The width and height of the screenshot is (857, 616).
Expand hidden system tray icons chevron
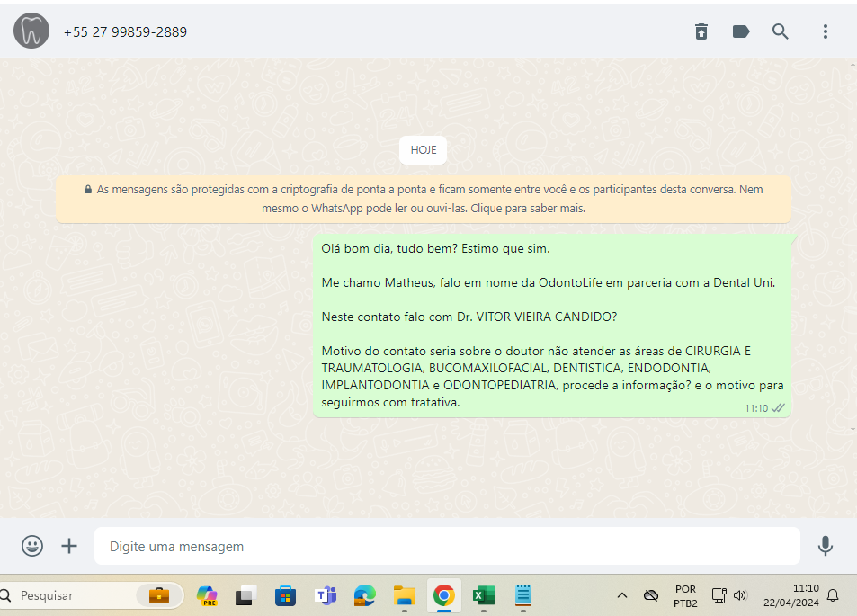622,595
